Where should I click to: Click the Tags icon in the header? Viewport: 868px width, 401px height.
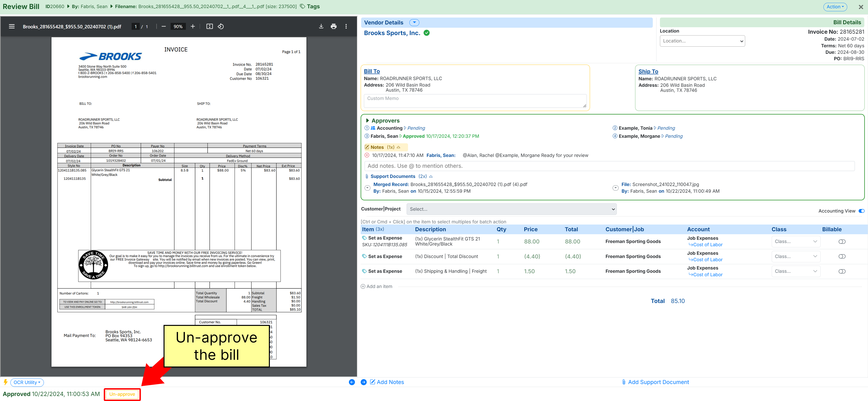[x=303, y=6]
